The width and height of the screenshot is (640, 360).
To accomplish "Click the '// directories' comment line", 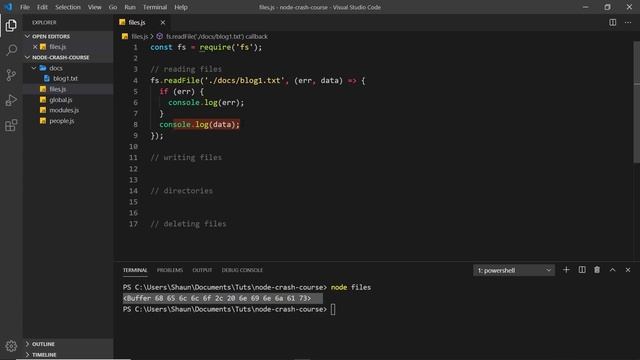I will (181, 191).
